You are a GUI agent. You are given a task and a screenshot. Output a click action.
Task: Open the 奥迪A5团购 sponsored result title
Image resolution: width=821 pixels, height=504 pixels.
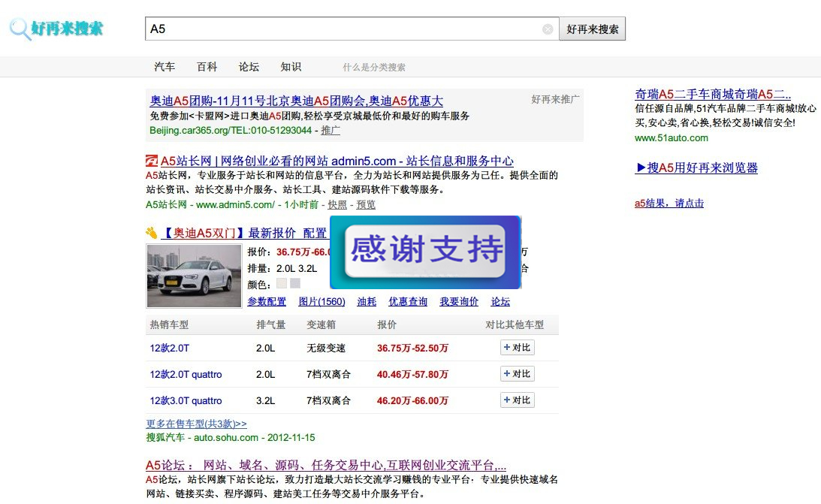tap(297, 101)
